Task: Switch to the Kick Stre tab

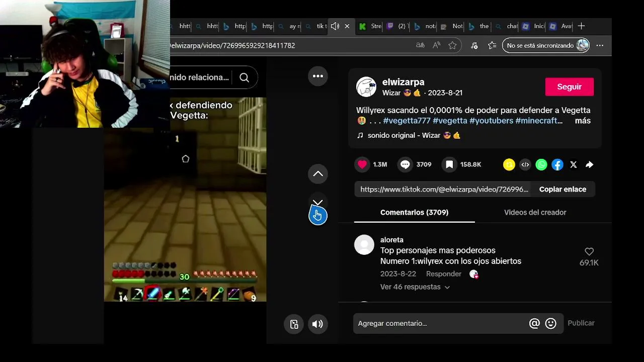Action: (x=370, y=26)
